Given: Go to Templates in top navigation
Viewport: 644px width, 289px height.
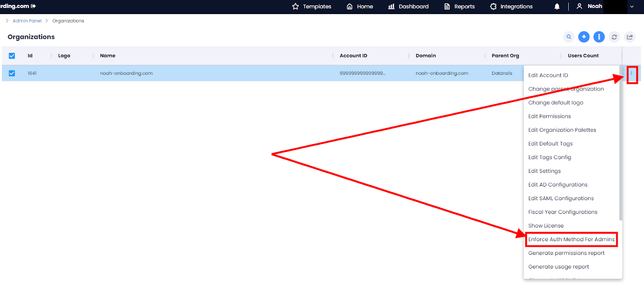Looking at the screenshot, I should click(317, 6).
